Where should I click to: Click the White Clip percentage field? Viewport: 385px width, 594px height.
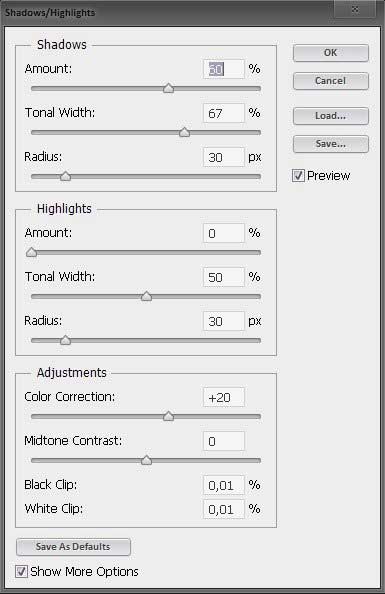(x=224, y=509)
